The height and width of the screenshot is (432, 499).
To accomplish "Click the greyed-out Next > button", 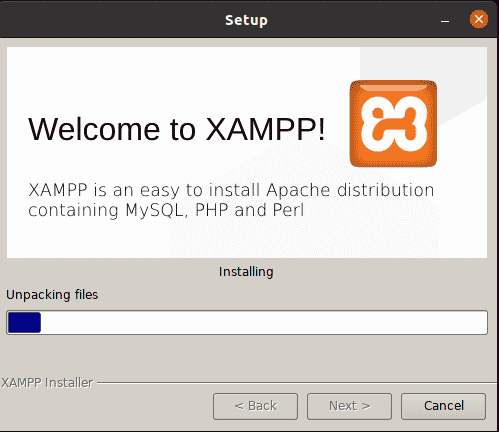I will [x=349, y=406].
